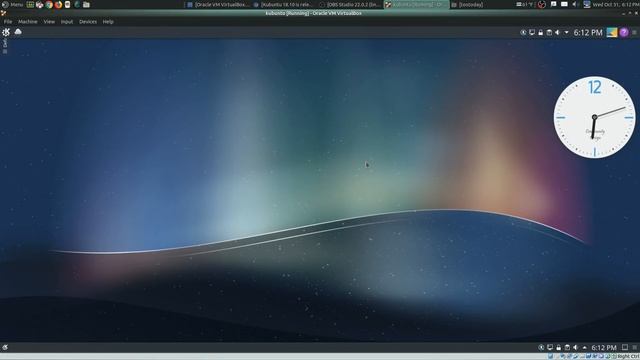Open volume control in bottom panel tray
The image size is (640, 360).
click(575, 347)
